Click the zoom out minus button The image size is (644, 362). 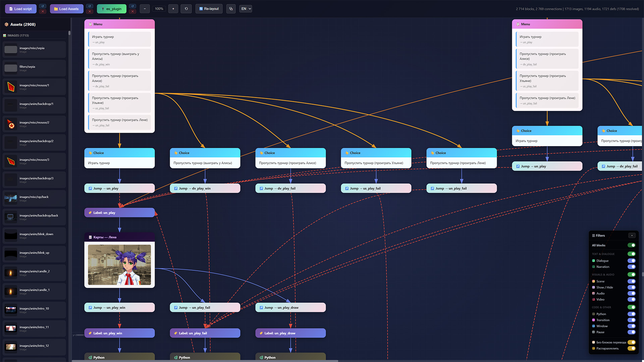[145, 9]
